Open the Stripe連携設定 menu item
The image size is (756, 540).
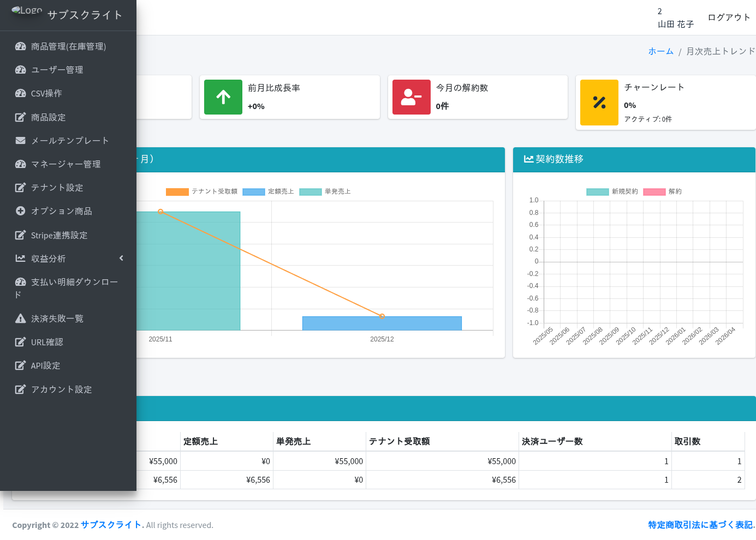[x=59, y=235]
